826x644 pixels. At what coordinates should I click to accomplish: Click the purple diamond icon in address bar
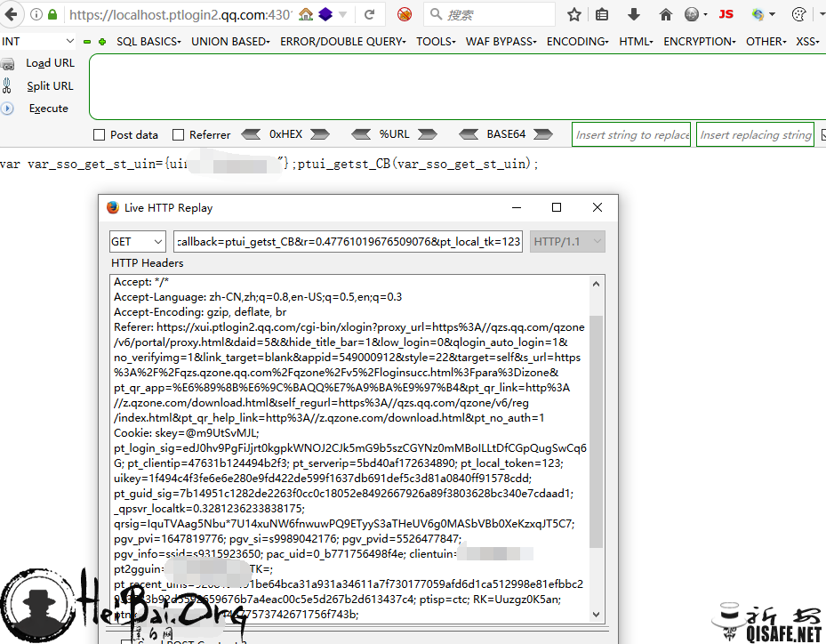click(x=325, y=14)
